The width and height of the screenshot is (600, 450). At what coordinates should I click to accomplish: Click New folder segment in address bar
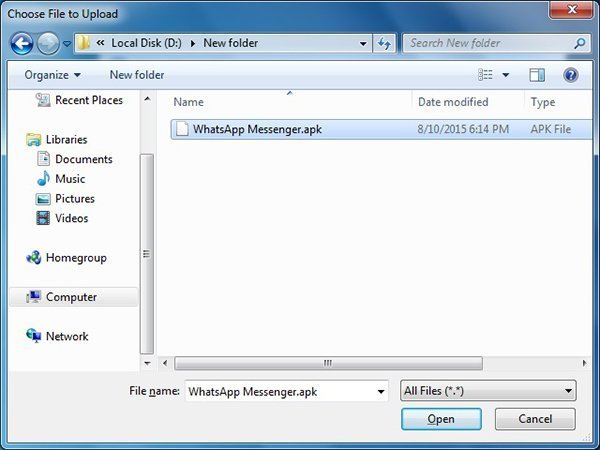(x=231, y=43)
